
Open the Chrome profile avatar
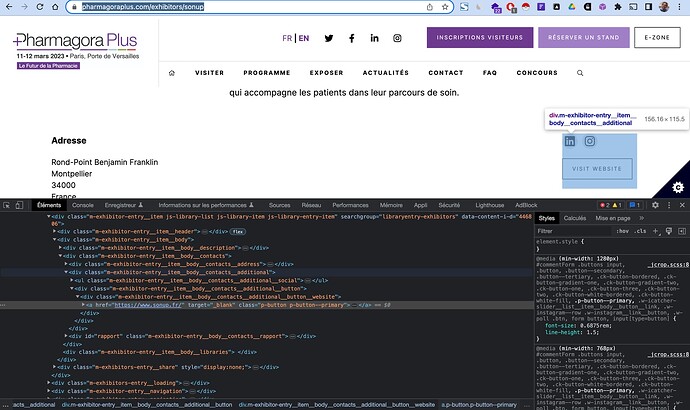click(x=664, y=7)
